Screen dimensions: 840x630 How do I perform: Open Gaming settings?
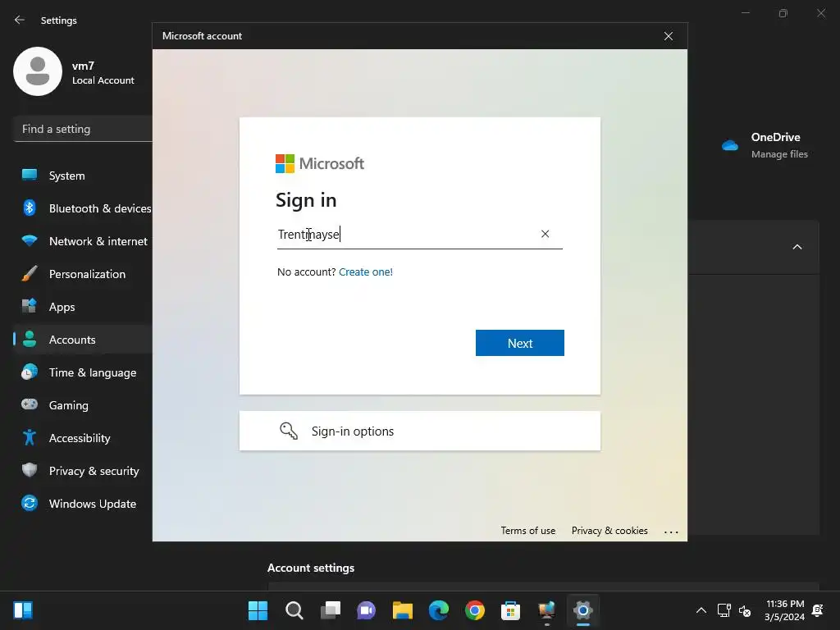(83, 405)
